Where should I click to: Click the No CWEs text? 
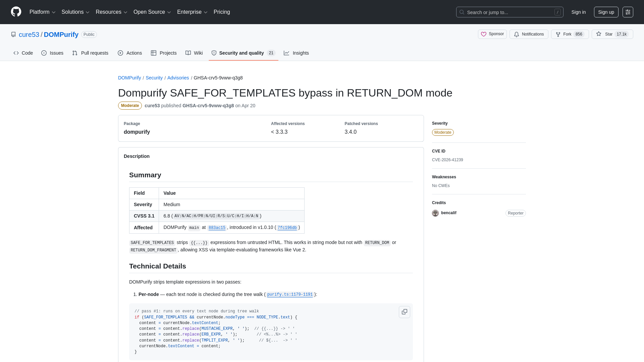pyautogui.click(x=441, y=186)
